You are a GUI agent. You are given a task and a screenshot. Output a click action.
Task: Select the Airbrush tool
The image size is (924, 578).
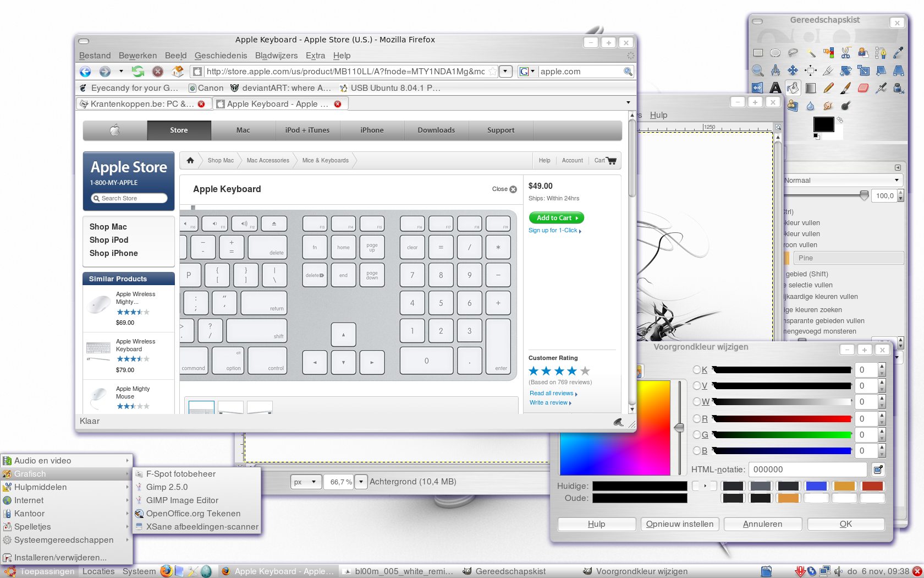[x=881, y=88]
